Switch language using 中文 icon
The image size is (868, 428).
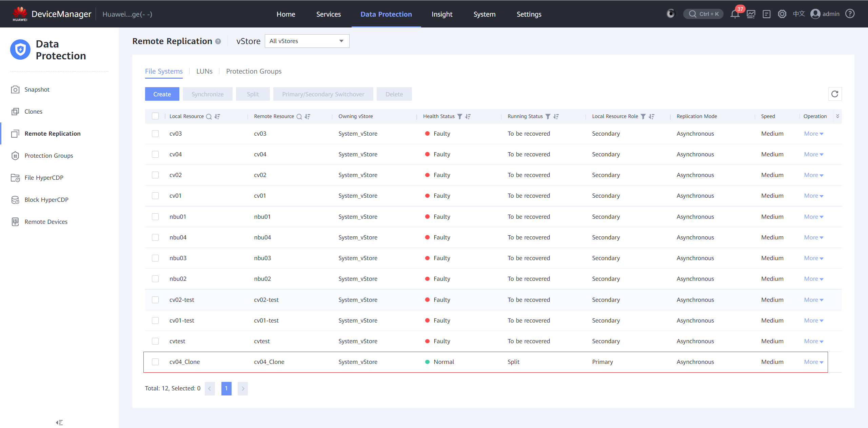point(798,14)
